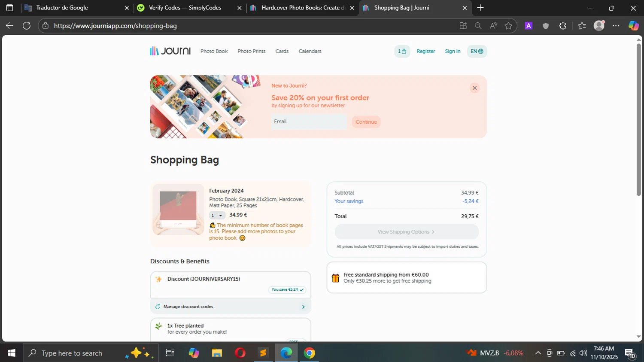Open the notification center icon
This screenshot has width=644, height=362.
pyautogui.click(x=630, y=354)
